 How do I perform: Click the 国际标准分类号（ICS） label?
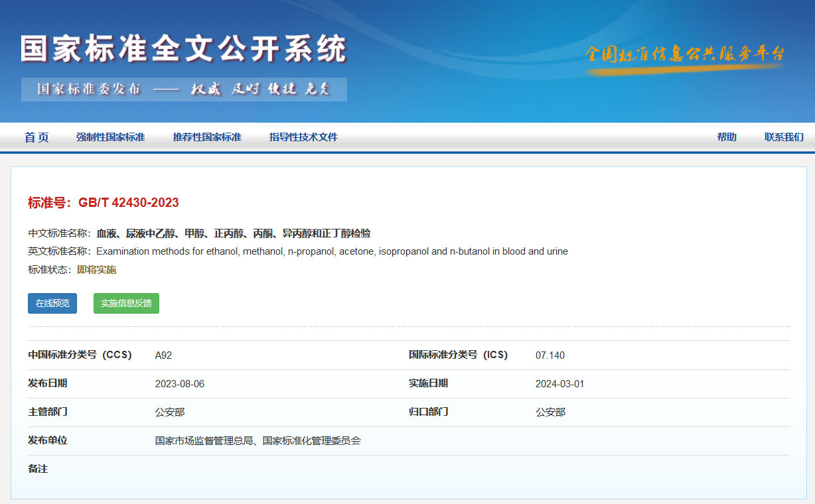[x=458, y=355]
